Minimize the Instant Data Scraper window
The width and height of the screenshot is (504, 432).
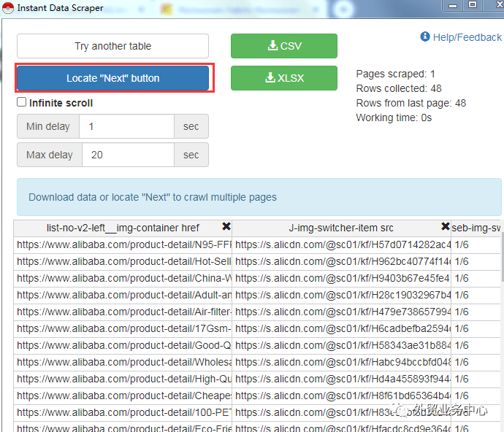453,5
